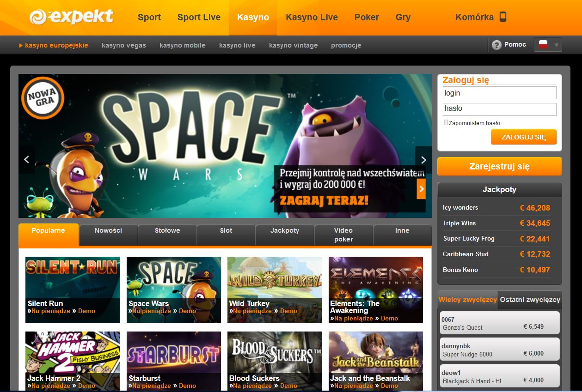Click the ZALOGUJ SIĘ button
The width and height of the screenshot is (582, 392).
point(524,137)
